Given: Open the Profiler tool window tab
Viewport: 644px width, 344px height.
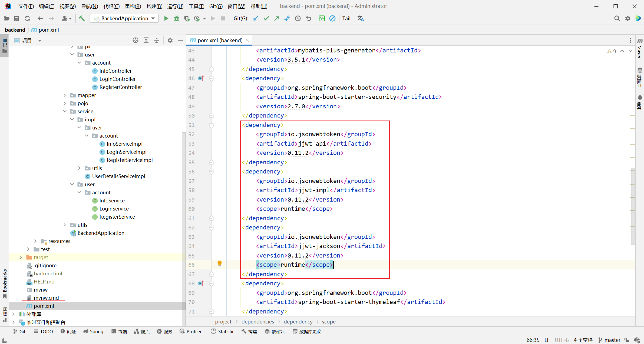Looking at the screenshot, I should (191, 331).
